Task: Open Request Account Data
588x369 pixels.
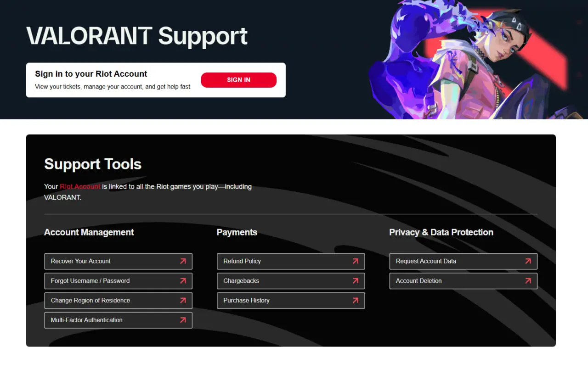Action: [464, 261]
